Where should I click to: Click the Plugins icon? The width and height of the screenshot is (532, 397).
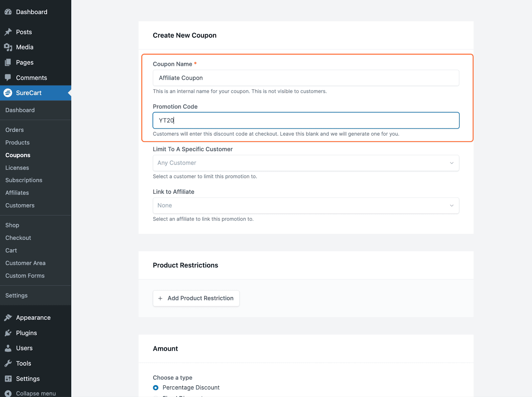pyautogui.click(x=8, y=332)
